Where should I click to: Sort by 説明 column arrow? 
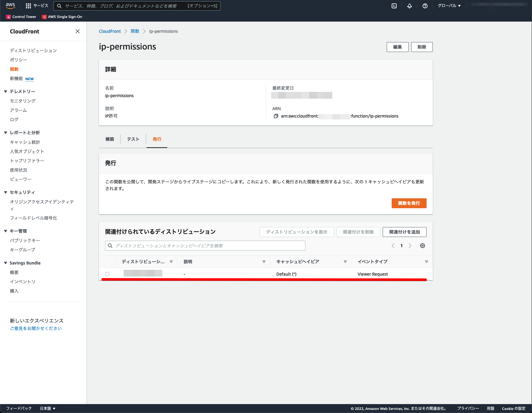tap(264, 262)
